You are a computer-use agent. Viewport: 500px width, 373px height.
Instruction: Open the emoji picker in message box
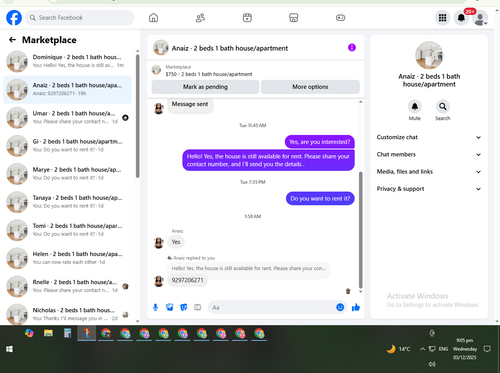click(x=340, y=307)
